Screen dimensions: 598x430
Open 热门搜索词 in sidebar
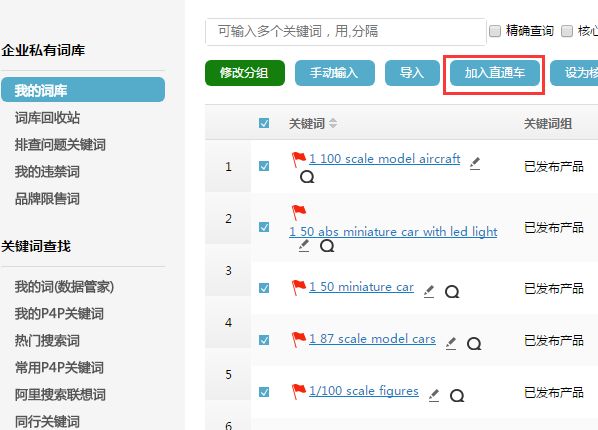(47, 341)
